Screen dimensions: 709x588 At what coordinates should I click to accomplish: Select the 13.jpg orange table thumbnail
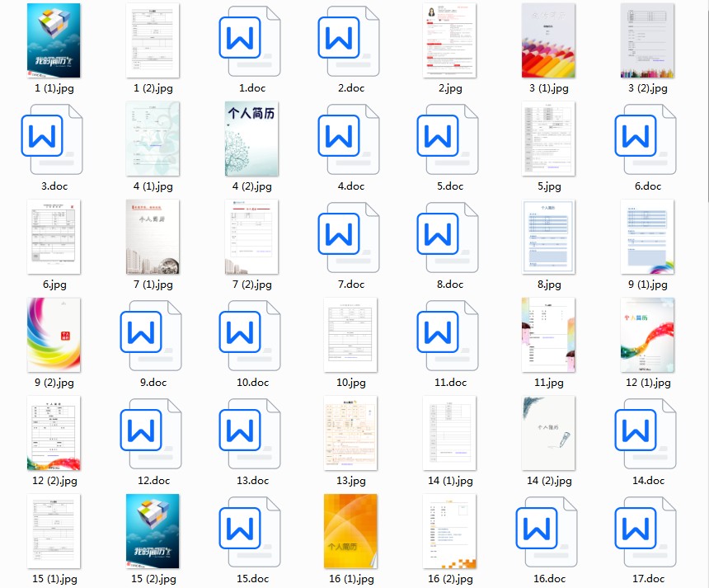pos(350,433)
